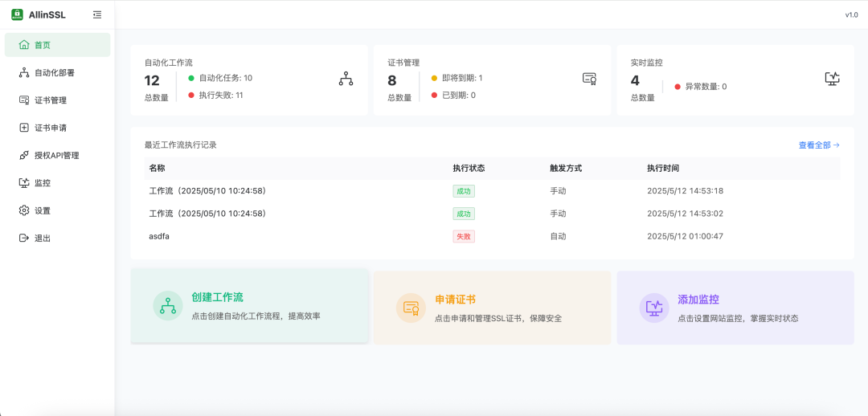The height and width of the screenshot is (416, 868).
Task: Click the total count 12 in 自动化工作流
Action: (152, 81)
